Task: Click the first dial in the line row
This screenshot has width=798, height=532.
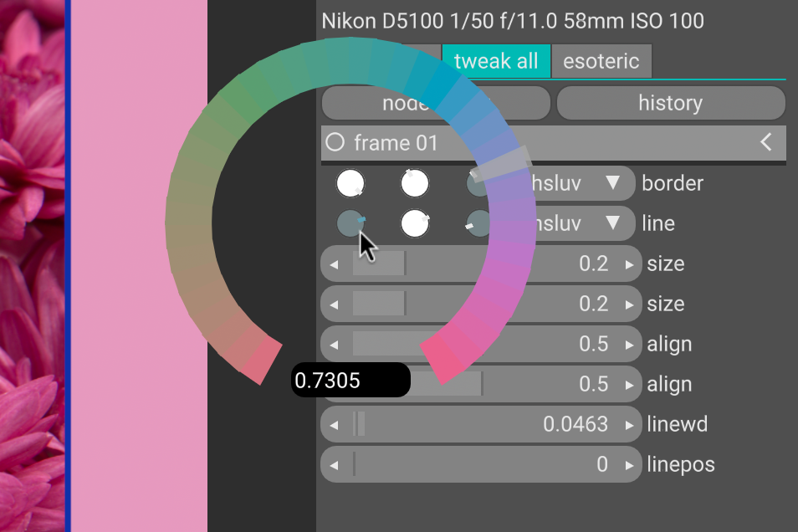Action: (x=350, y=223)
